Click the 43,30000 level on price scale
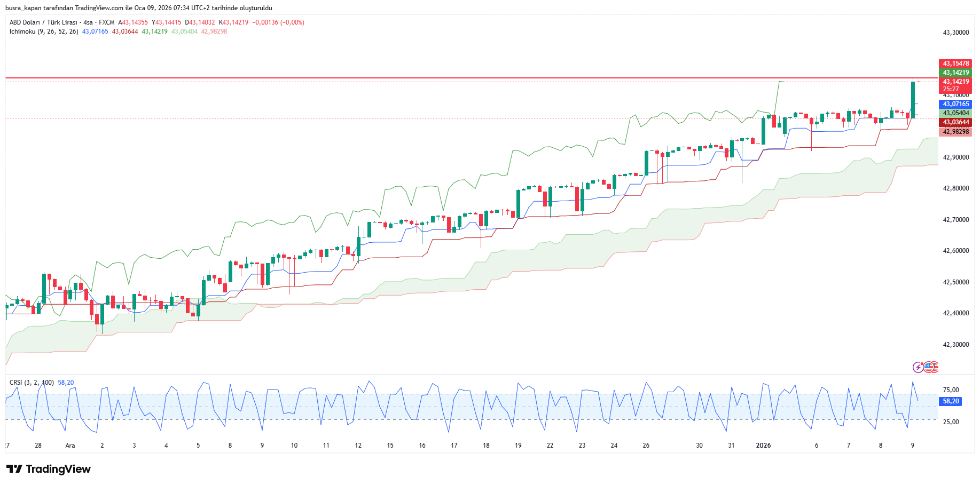 [x=955, y=33]
